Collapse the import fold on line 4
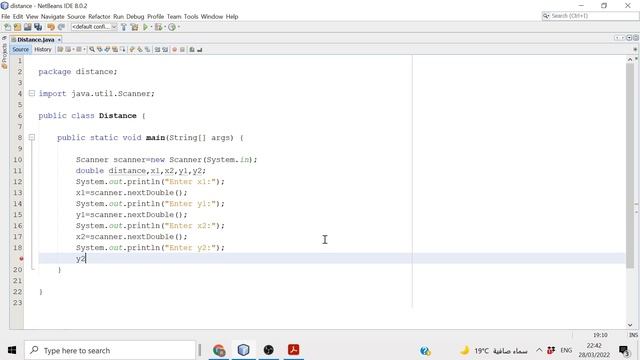The height and width of the screenshot is (360, 640). tap(32, 93)
